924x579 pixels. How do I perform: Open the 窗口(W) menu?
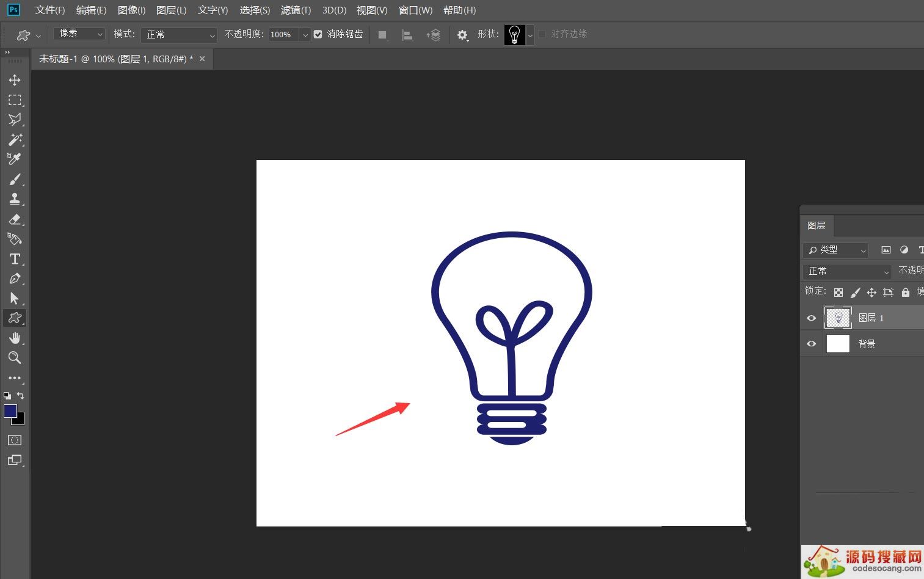(x=415, y=10)
